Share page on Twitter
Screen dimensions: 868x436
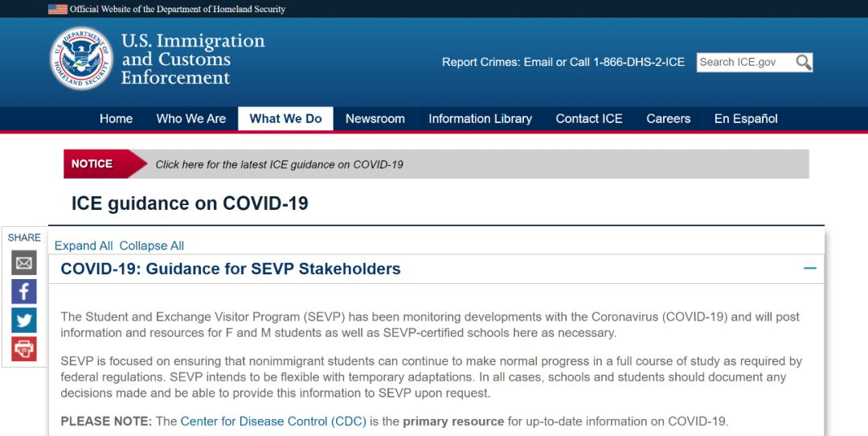click(24, 320)
